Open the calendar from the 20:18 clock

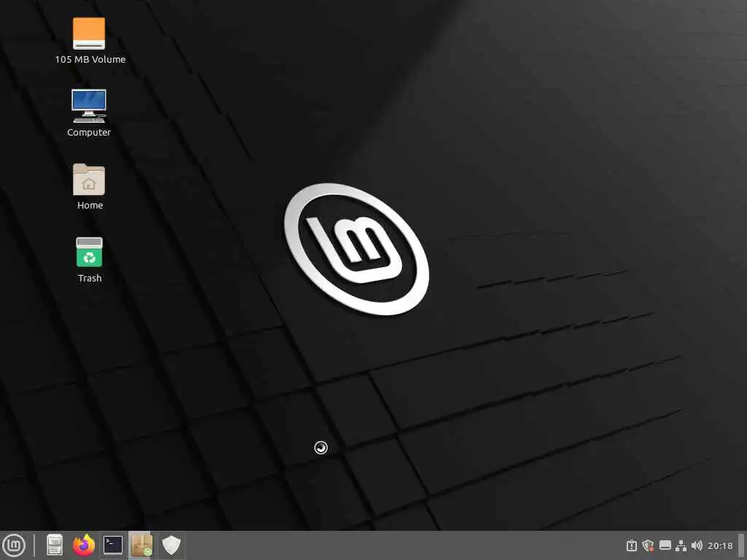(720, 545)
